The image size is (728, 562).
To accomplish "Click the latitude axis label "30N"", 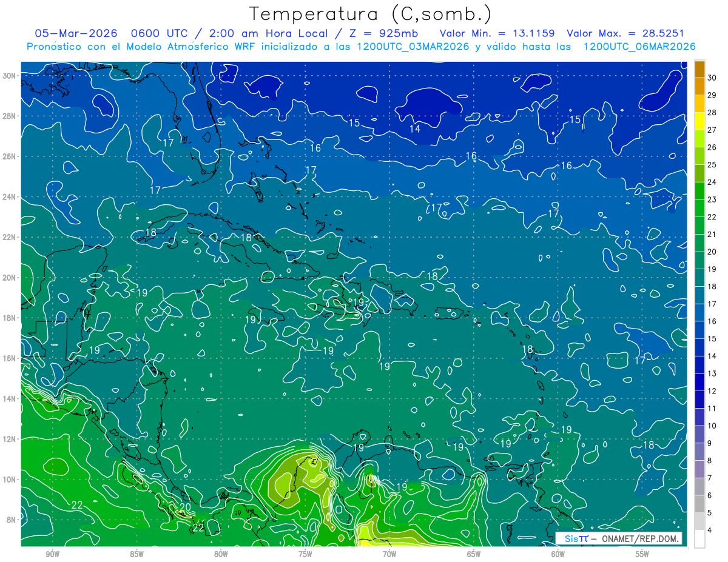I will [x=9, y=76].
